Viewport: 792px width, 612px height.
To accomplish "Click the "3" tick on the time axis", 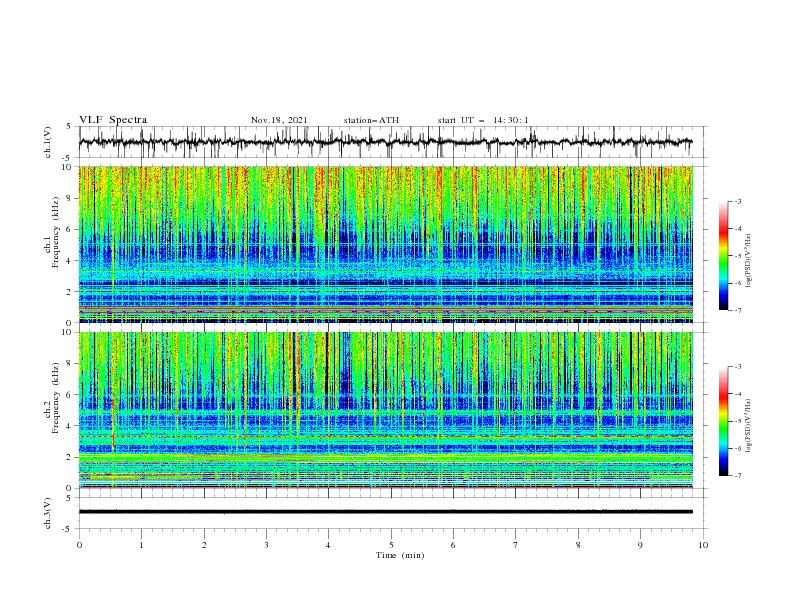I will [x=266, y=545].
